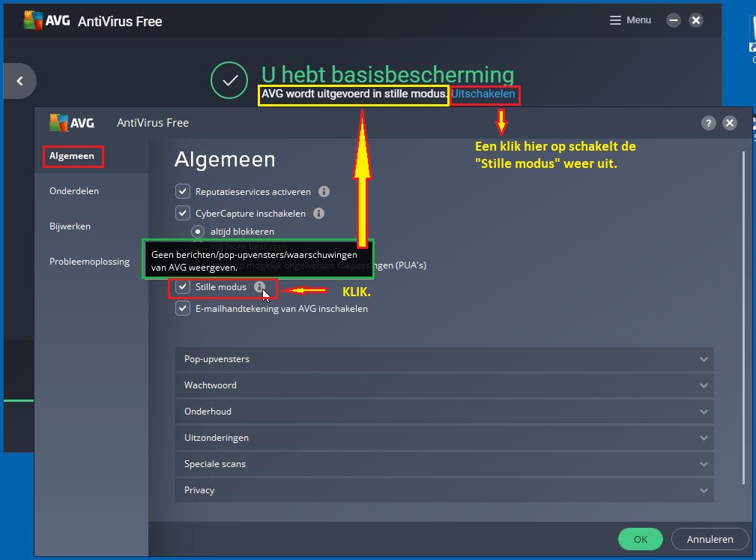This screenshot has height=560, width=756.
Task: Click the info icon next to Stille modus
Action: click(x=259, y=286)
